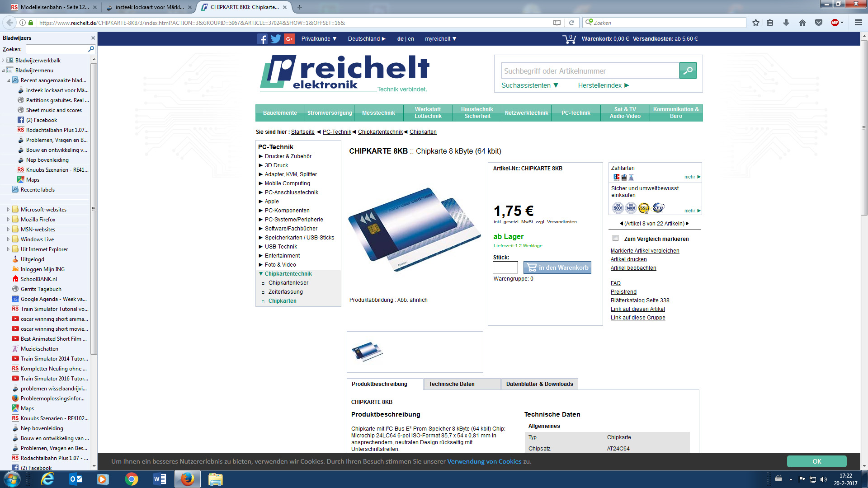Open the Privatkunde dropdown
The width and height of the screenshot is (868, 488).
point(319,39)
